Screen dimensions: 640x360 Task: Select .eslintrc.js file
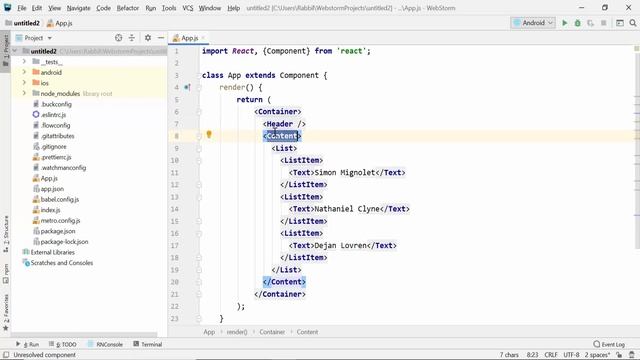pyautogui.click(x=53, y=115)
